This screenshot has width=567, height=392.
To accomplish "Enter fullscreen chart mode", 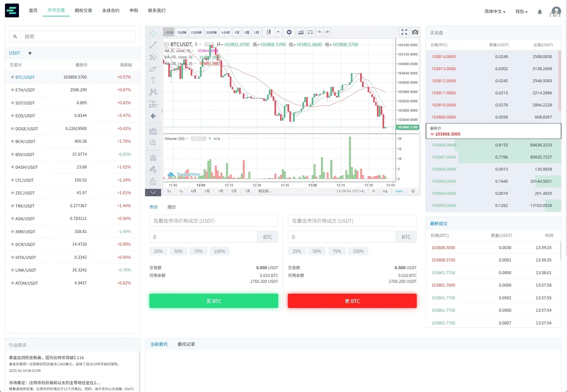I will point(404,32).
